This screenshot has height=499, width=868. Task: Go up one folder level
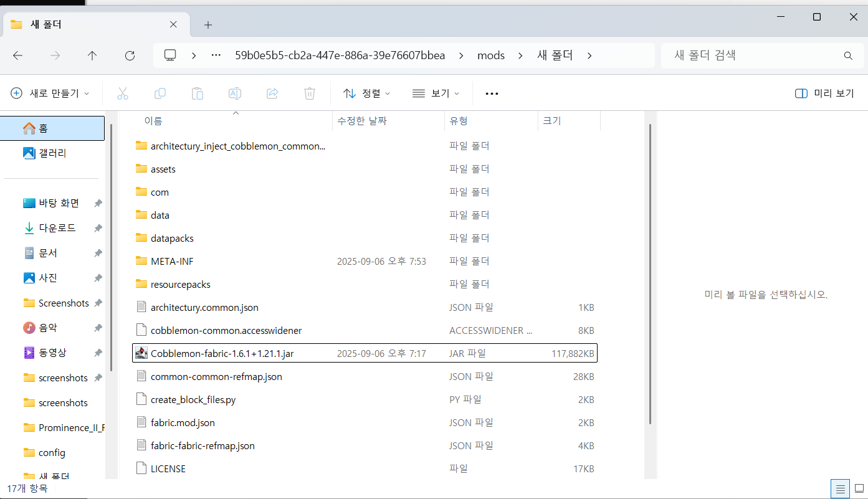92,55
